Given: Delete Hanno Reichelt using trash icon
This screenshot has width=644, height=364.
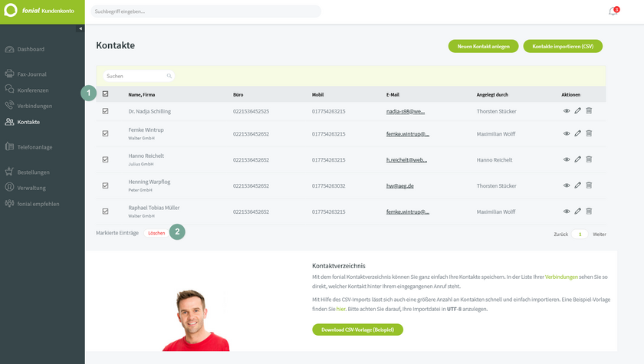Looking at the screenshot, I should click(x=589, y=159).
